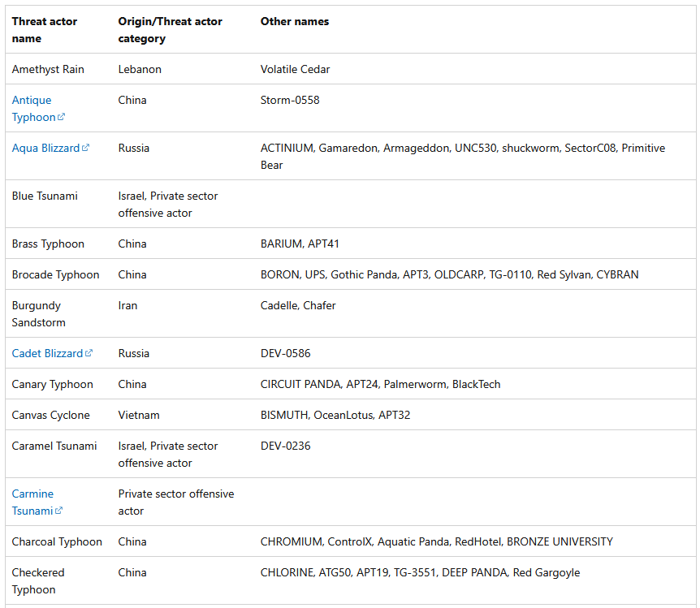The image size is (700, 608).
Task: Click 'Private sector offensive actor' in Carmine row
Action: pyautogui.click(x=176, y=502)
